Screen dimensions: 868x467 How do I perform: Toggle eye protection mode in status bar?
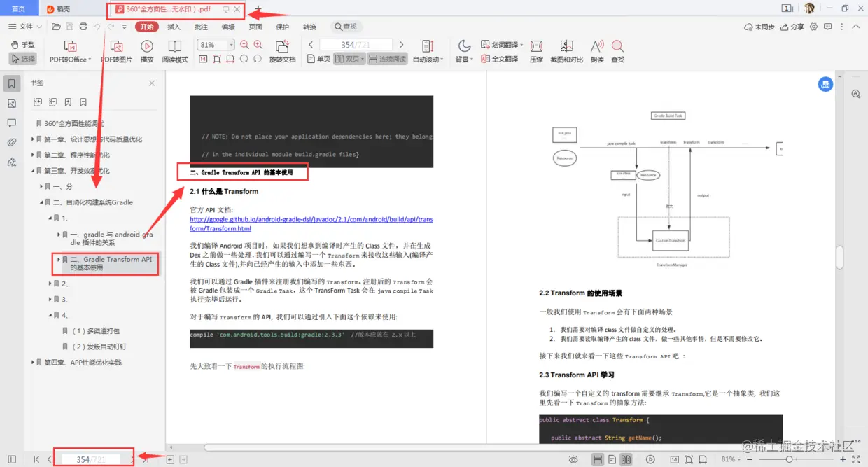(x=573, y=459)
